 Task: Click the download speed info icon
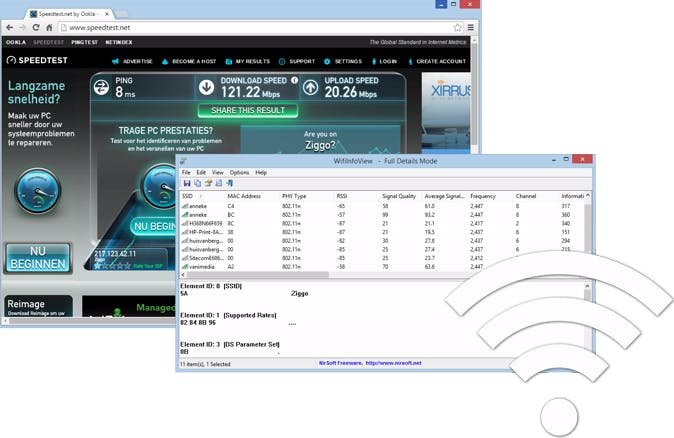tap(294, 80)
